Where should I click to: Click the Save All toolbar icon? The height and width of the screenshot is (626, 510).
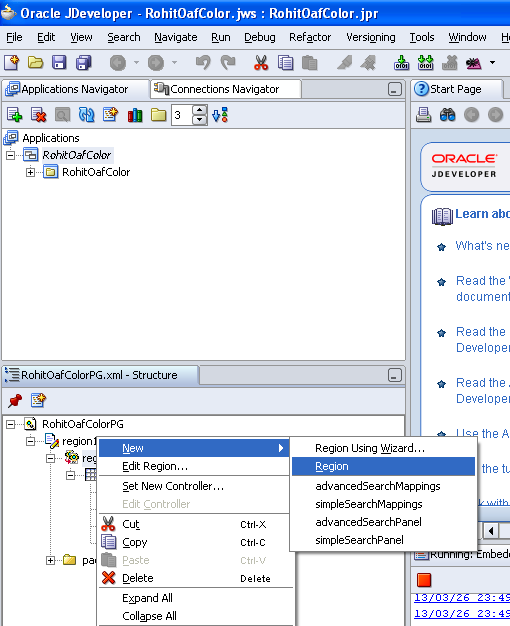[x=83, y=63]
